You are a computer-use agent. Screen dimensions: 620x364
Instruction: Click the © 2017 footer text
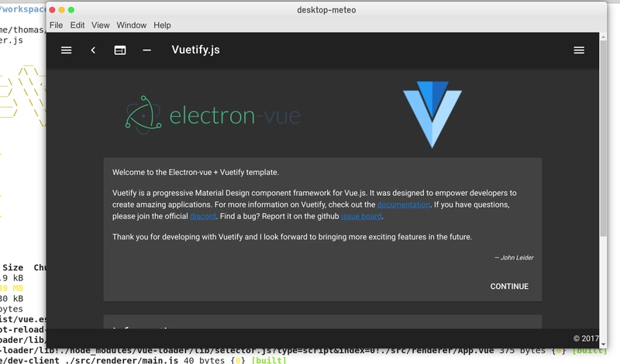[x=586, y=338]
